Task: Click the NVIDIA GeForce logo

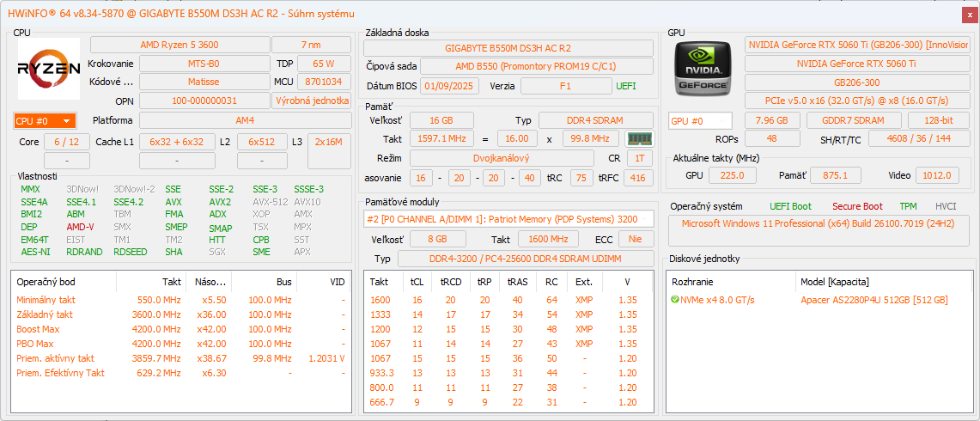Action: [703, 70]
